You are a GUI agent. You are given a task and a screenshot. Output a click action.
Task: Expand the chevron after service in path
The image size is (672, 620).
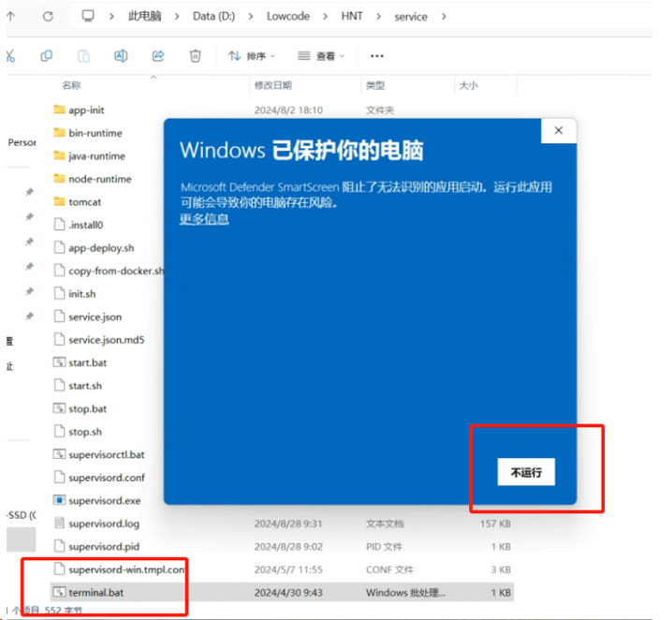pyautogui.click(x=443, y=17)
